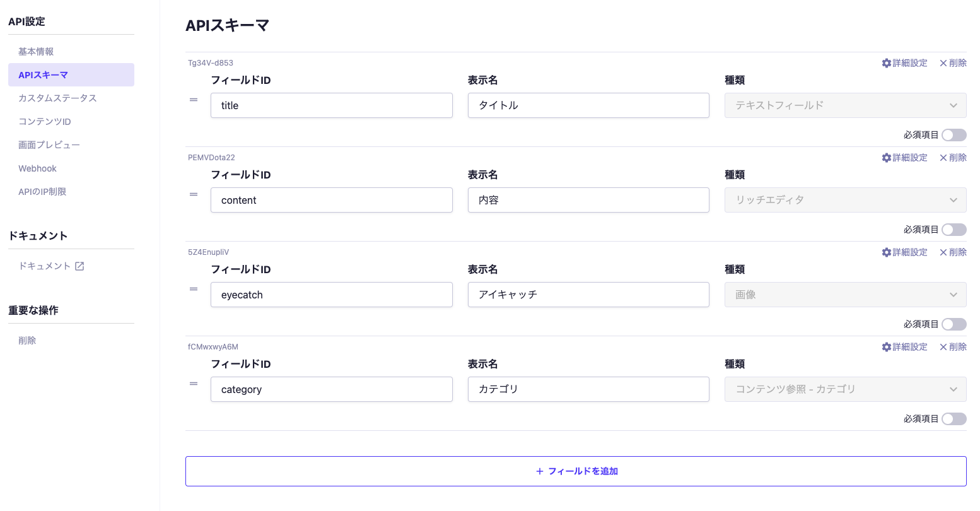
Task: Open 詳細設定 gear for the eyecatch field
Action: point(904,252)
